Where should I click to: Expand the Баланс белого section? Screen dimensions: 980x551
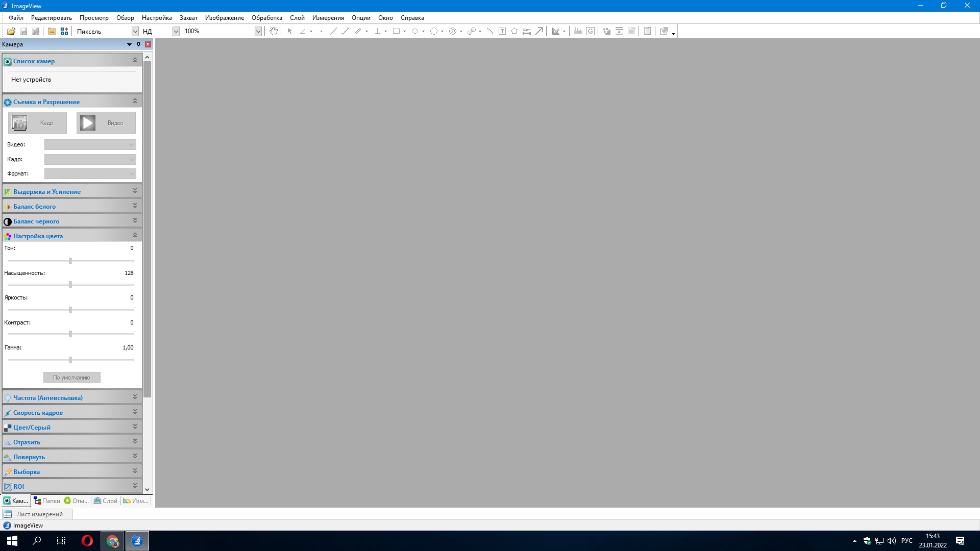135,206
